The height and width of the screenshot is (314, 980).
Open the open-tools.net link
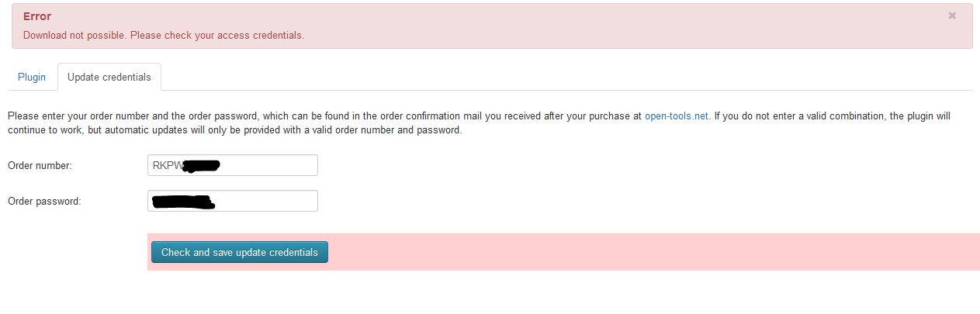[676, 116]
